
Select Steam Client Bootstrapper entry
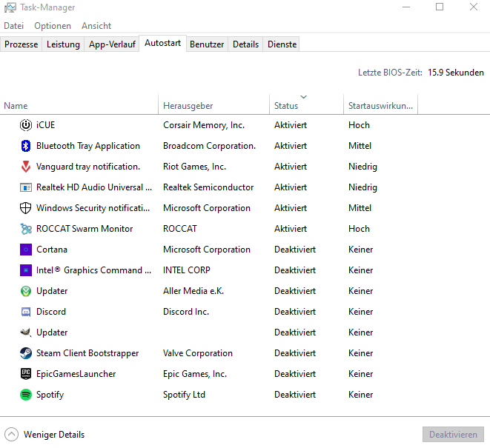pos(87,353)
